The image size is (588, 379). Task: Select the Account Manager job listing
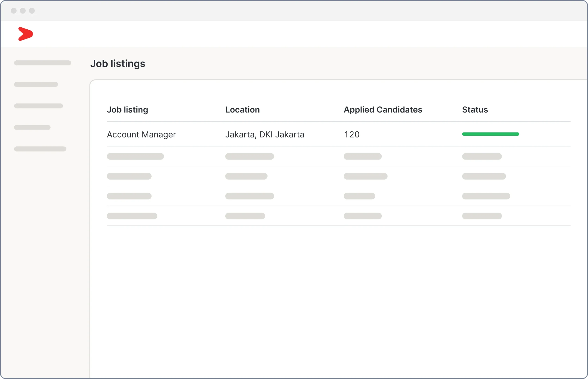coord(141,135)
